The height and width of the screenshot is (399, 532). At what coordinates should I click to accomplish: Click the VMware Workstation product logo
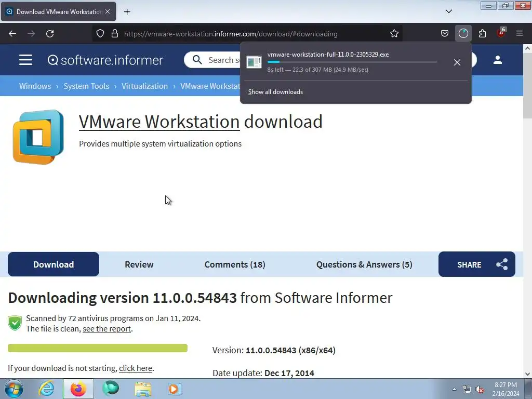(x=38, y=137)
